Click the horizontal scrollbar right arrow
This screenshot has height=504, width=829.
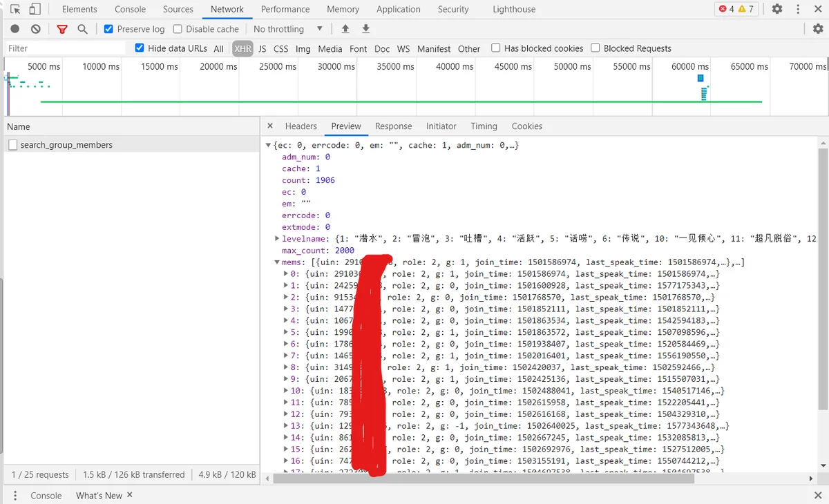point(811,478)
